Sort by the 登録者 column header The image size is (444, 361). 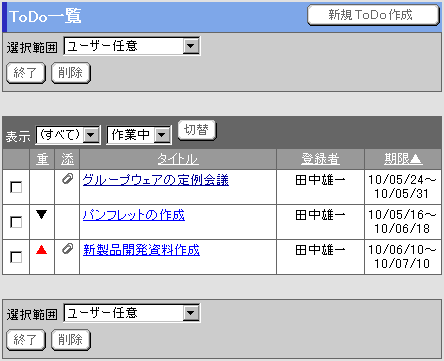[320, 159]
